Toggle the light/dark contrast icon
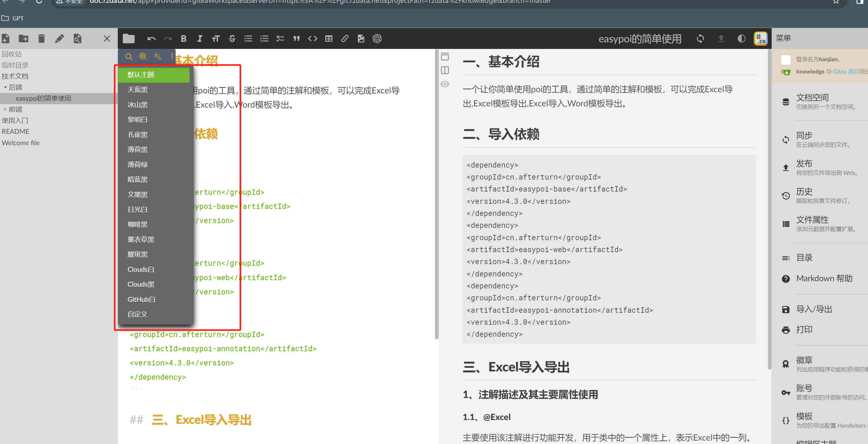Screen dimensions: 868x444 coord(741,39)
